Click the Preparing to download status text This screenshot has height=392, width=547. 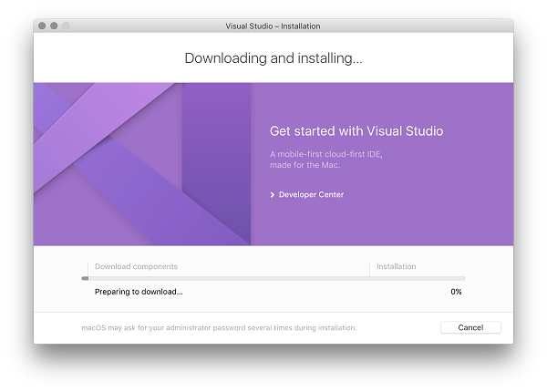(139, 292)
